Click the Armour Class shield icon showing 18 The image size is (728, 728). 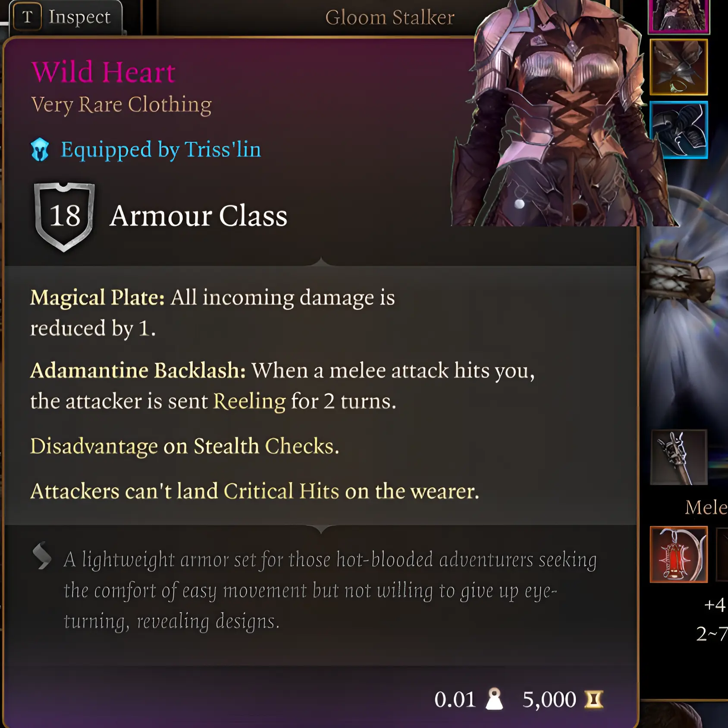tap(64, 217)
